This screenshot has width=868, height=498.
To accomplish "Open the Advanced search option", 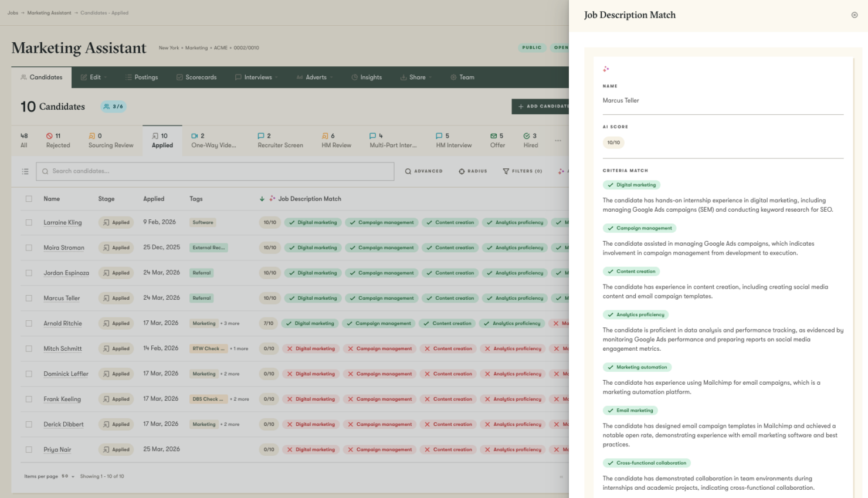I will click(x=423, y=171).
